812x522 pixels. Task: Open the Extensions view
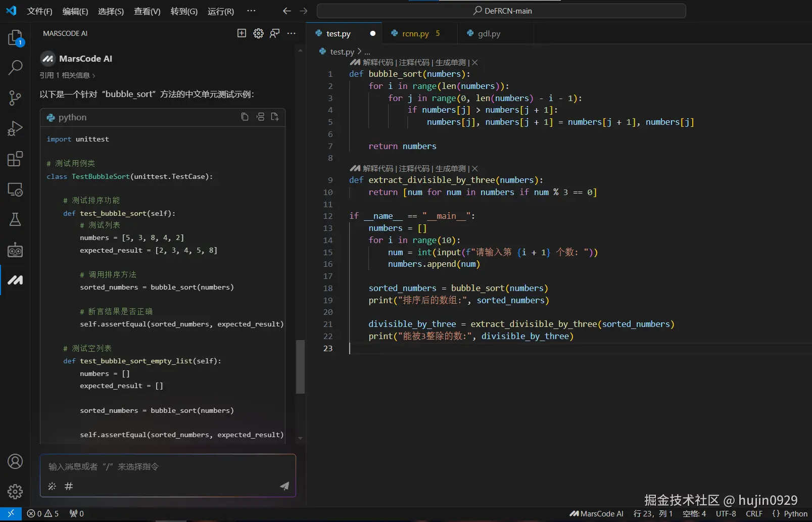pyautogui.click(x=15, y=159)
